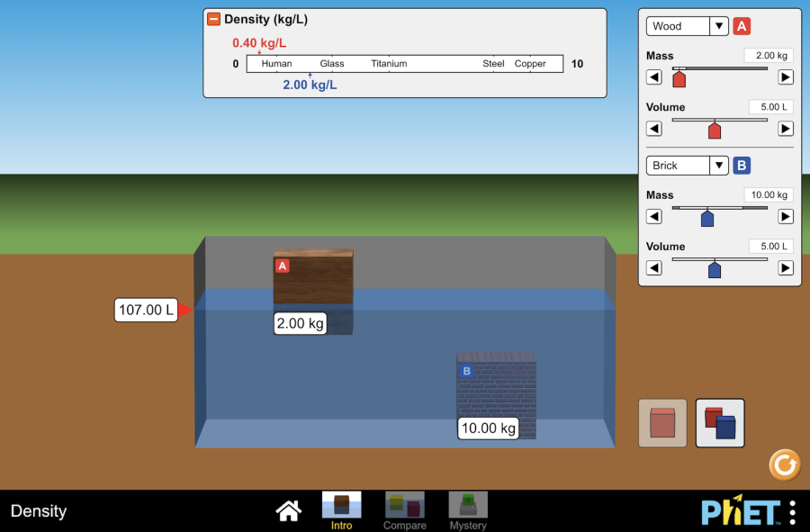The image size is (810, 532).
Task: Click the PhET logo
Action: pos(741,511)
